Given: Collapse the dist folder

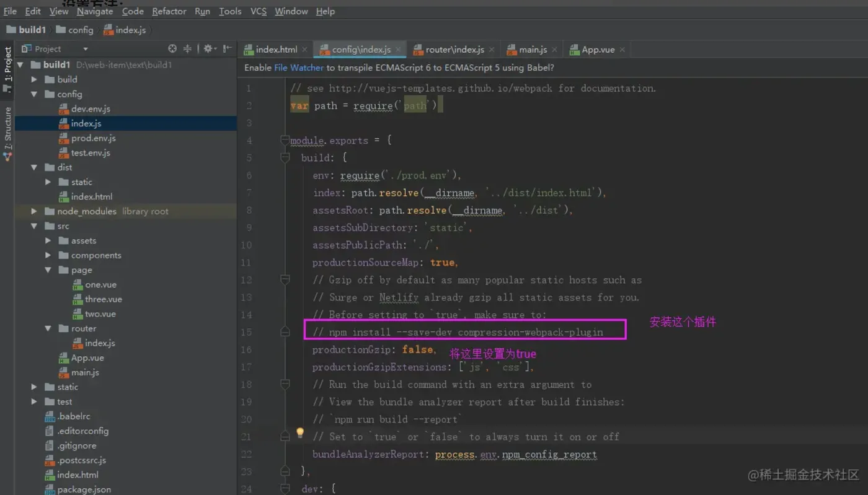Looking at the screenshot, I should pos(34,167).
